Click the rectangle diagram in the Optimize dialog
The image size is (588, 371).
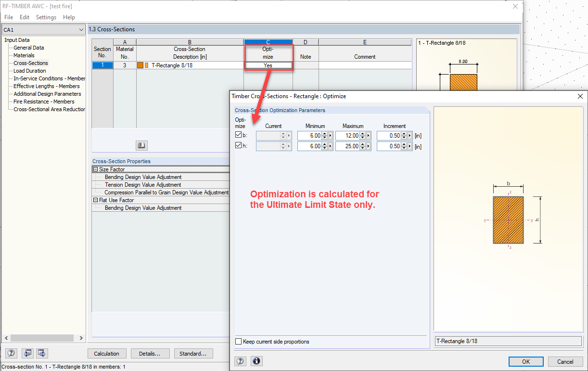coord(508,219)
